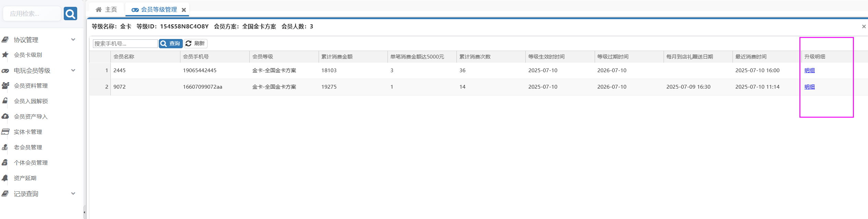Click the cloud upload icon for 会员资产导入
Viewport: 868px width, 219px height.
pyautogui.click(x=5, y=116)
